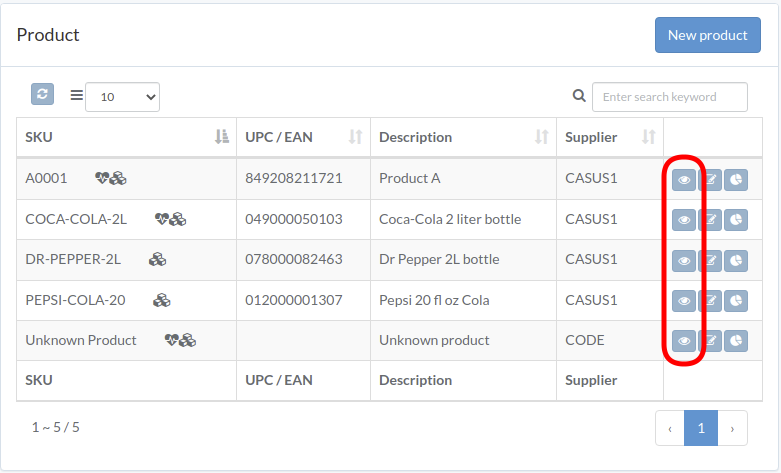Click heartbeat icon next to A0001
This screenshot has height=473, width=781.
(x=102, y=178)
